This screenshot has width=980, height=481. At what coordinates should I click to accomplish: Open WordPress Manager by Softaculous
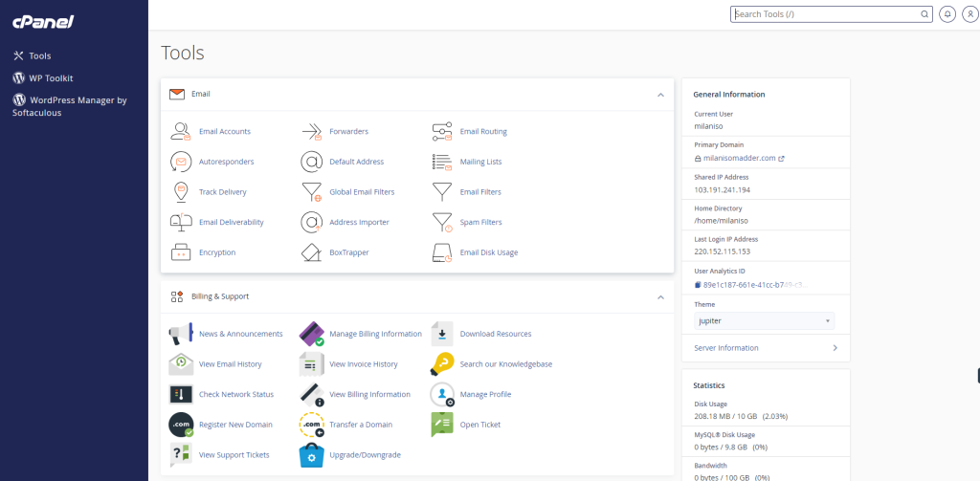point(70,106)
